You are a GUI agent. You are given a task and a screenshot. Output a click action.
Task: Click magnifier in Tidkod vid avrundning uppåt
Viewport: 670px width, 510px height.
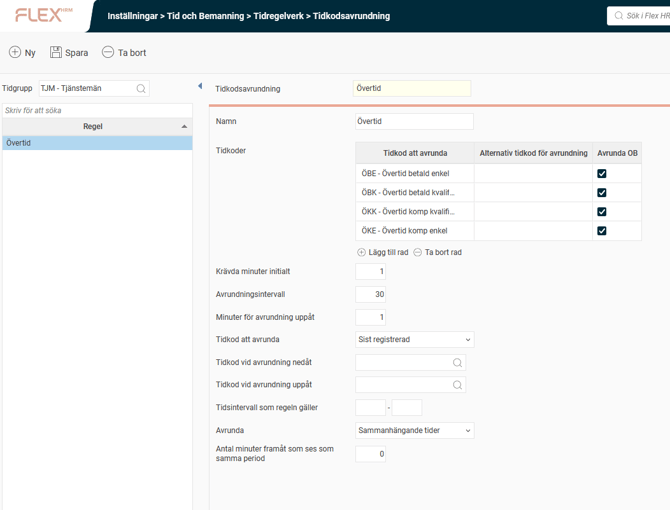pos(457,385)
